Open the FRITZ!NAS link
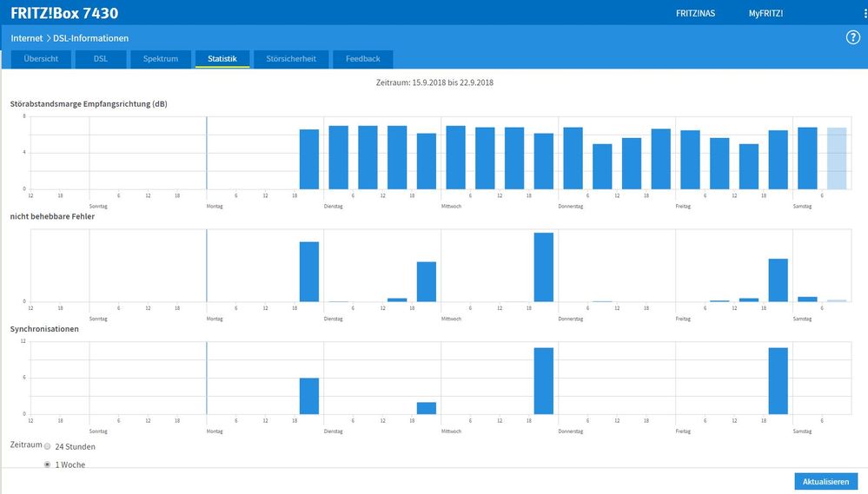This screenshot has height=494, width=868. [695, 13]
